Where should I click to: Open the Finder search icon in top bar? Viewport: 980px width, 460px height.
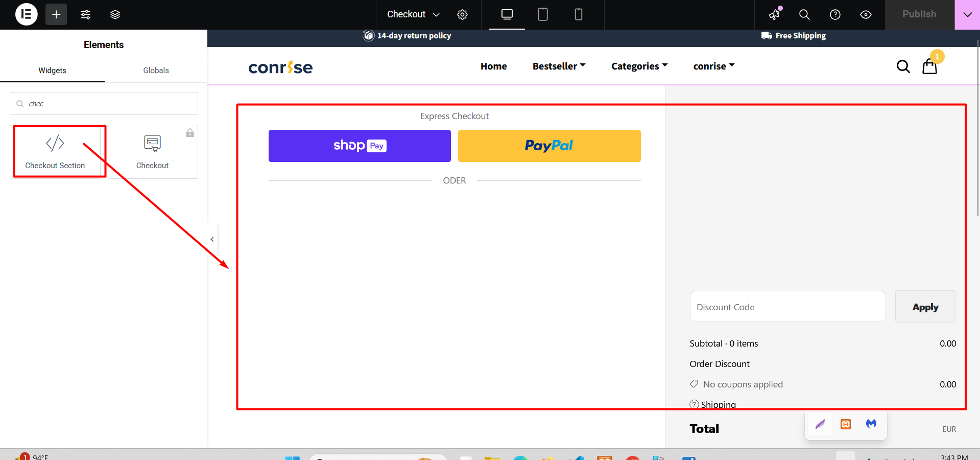[804, 14]
